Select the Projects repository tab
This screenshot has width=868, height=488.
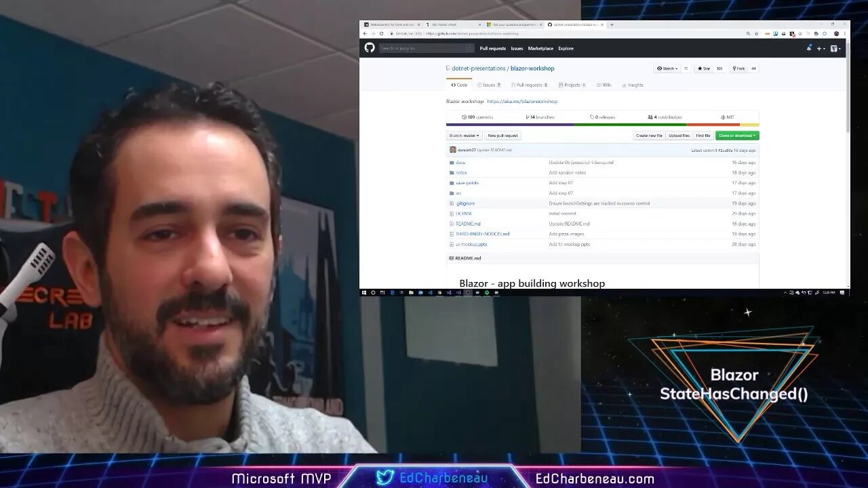(572, 85)
